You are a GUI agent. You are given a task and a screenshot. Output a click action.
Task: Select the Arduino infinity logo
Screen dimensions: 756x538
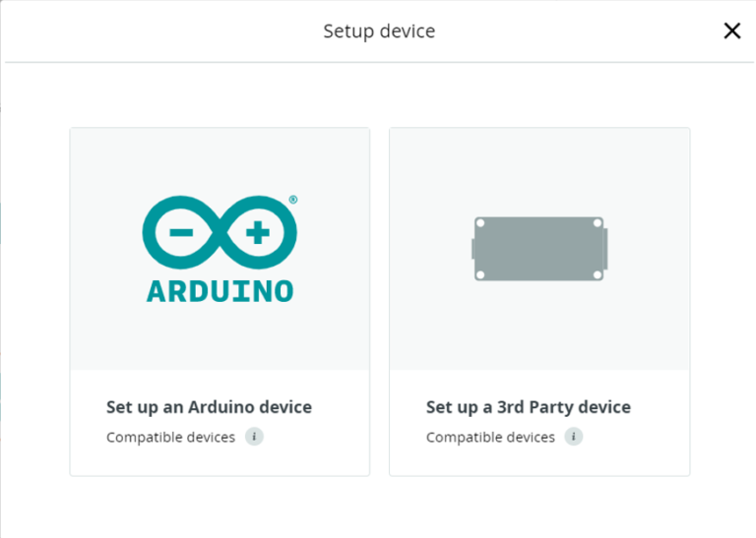coord(220,234)
